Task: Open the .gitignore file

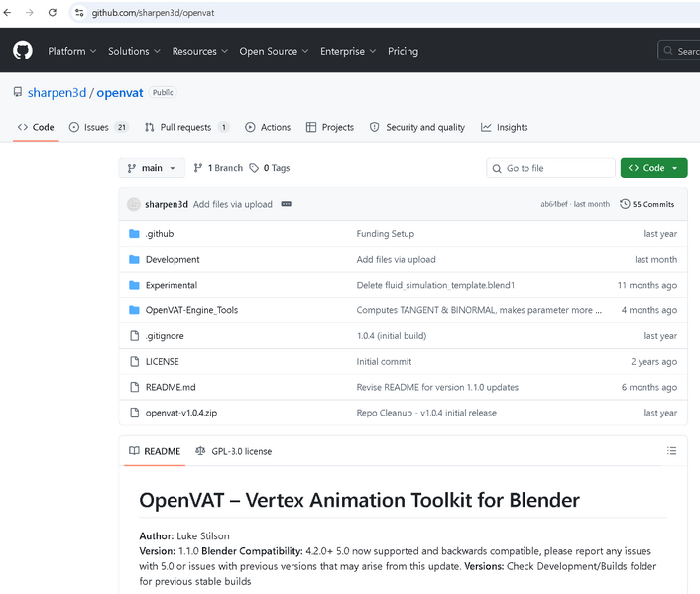Action: click(165, 336)
